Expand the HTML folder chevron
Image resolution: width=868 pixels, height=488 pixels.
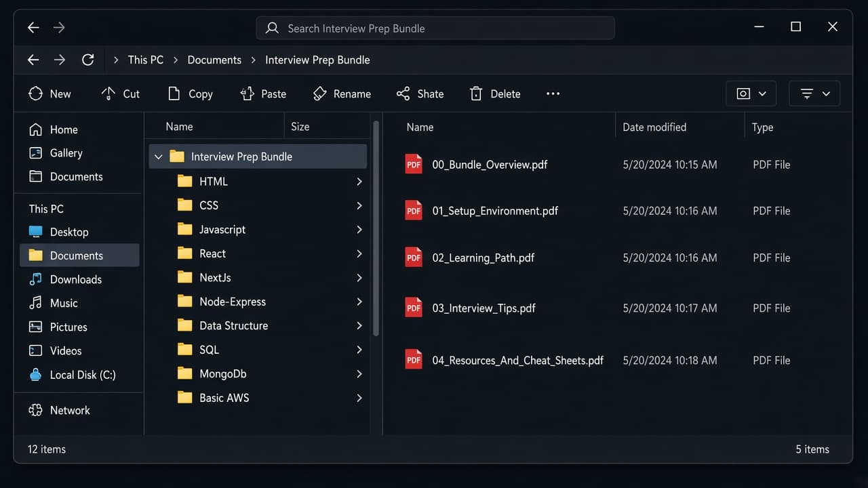pyautogui.click(x=359, y=182)
